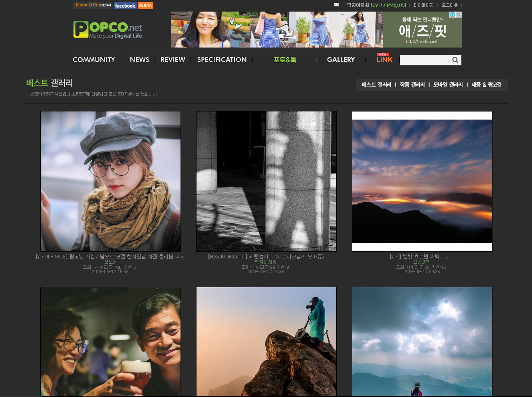Open the NEWS menu item
This screenshot has height=397, width=532.
pyautogui.click(x=139, y=60)
